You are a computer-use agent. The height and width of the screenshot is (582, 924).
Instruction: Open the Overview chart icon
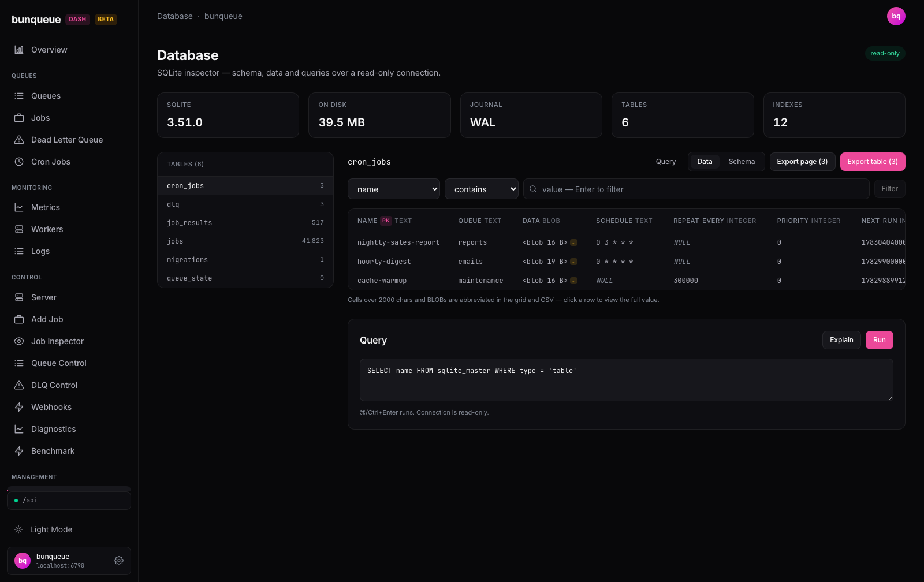pos(19,50)
